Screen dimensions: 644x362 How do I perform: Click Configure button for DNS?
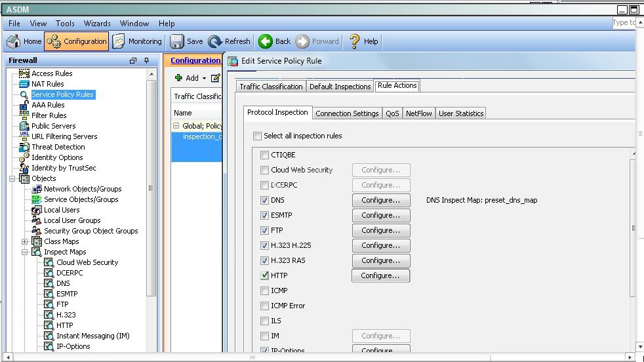click(x=381, y=201)
